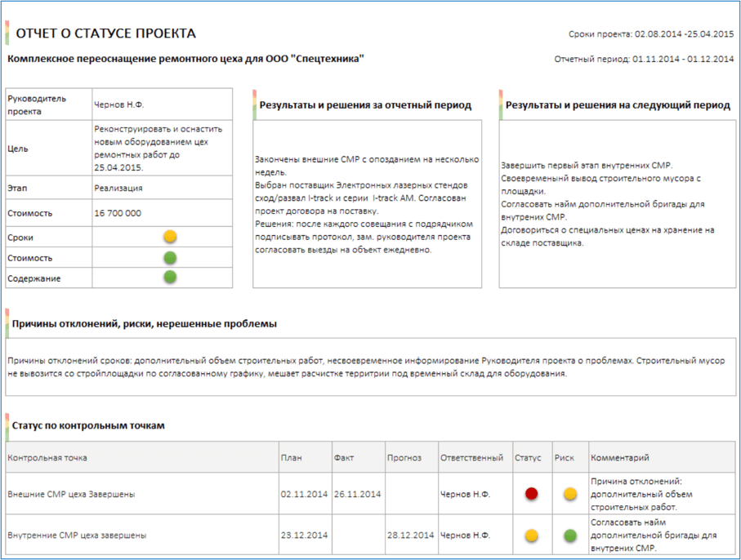Image resolution: width=741 pixels, height=560 pixels.
Task: Click the plan date "02.11.2014"
Action: (x=304, y=495)
